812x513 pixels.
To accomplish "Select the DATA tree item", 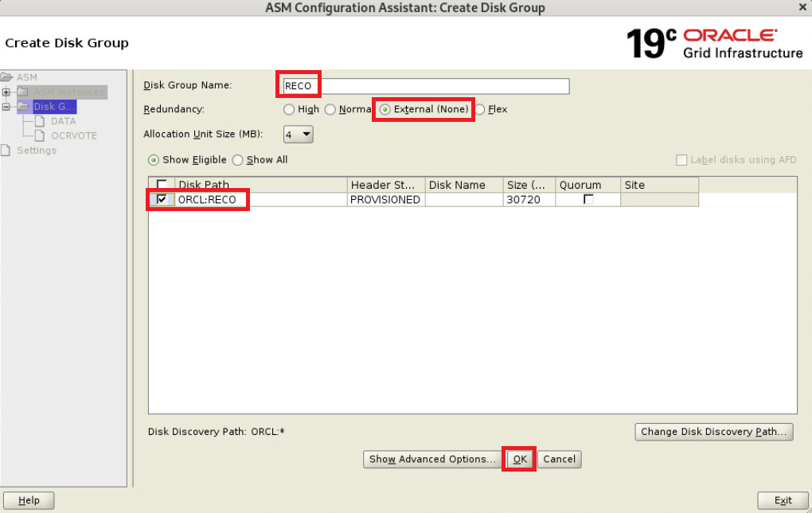I will [x=63, y=121].
